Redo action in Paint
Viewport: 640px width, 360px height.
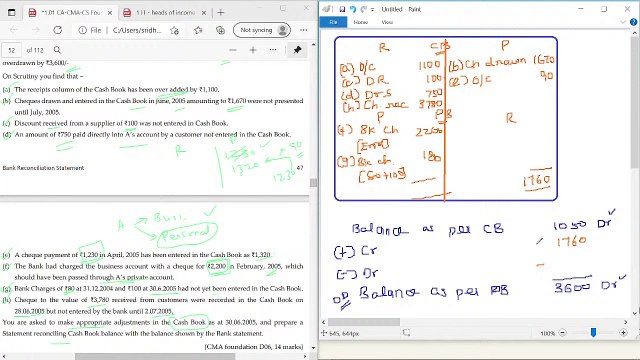363,9
